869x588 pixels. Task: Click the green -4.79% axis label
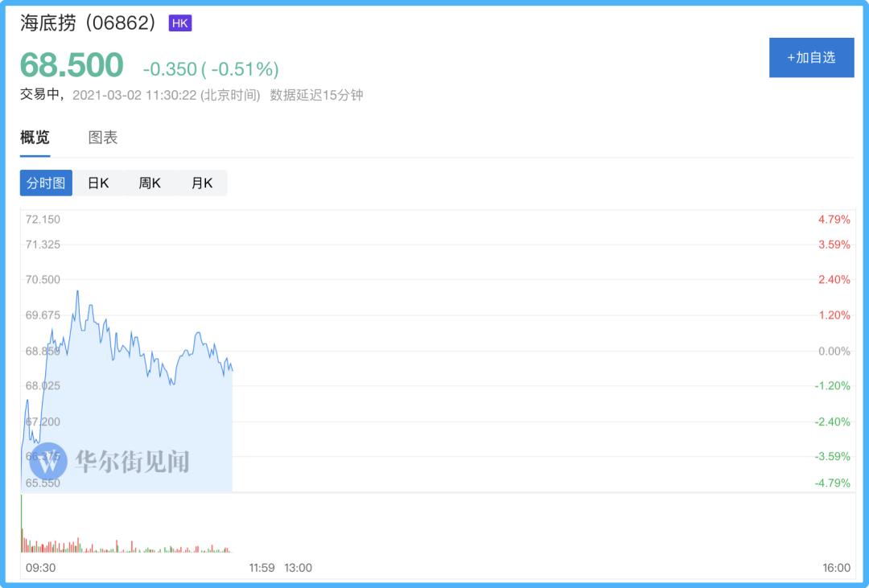(832, 483)
